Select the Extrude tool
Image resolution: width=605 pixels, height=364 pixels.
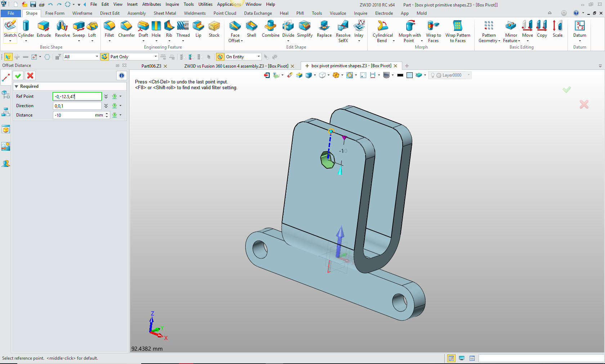[x=44, y=29]
